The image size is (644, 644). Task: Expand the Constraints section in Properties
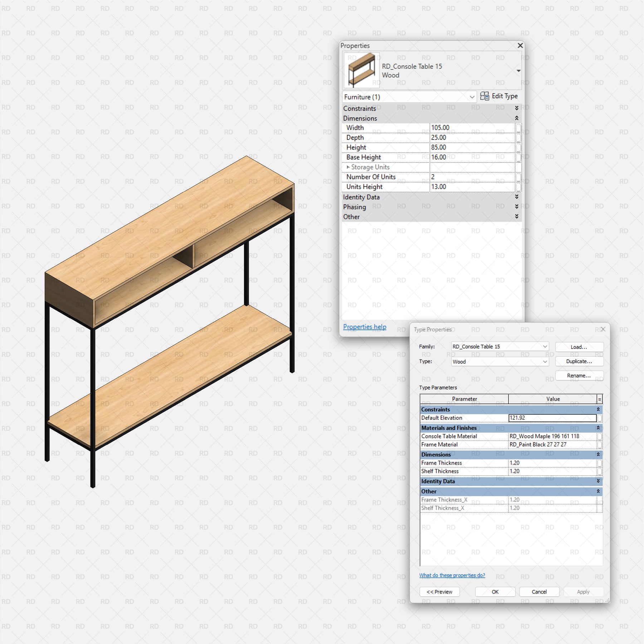(516, 108)
